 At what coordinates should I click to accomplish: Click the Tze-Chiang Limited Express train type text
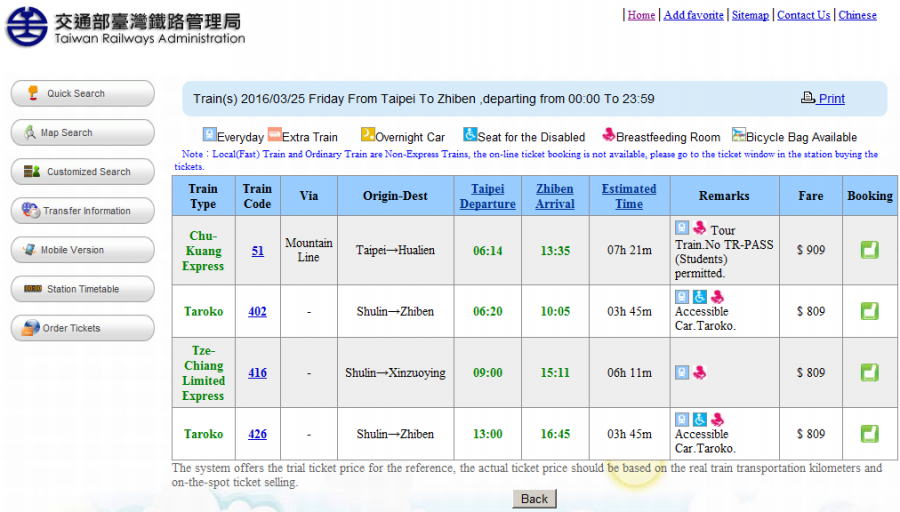click(203, 373)
